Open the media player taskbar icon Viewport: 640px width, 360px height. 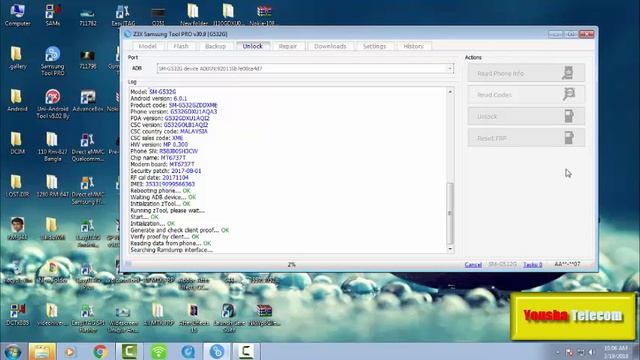click(x=70, y=351)
